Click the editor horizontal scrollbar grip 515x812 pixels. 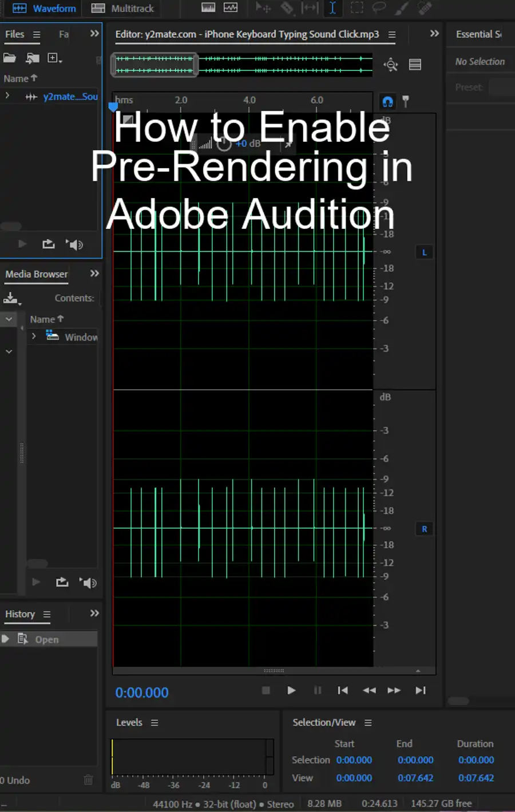[274, 671]
